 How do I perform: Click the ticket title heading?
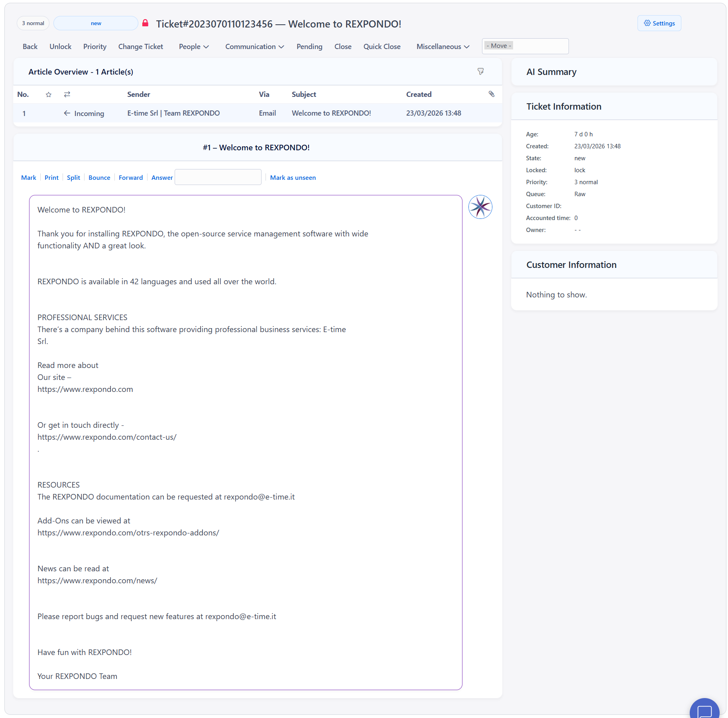279,24
